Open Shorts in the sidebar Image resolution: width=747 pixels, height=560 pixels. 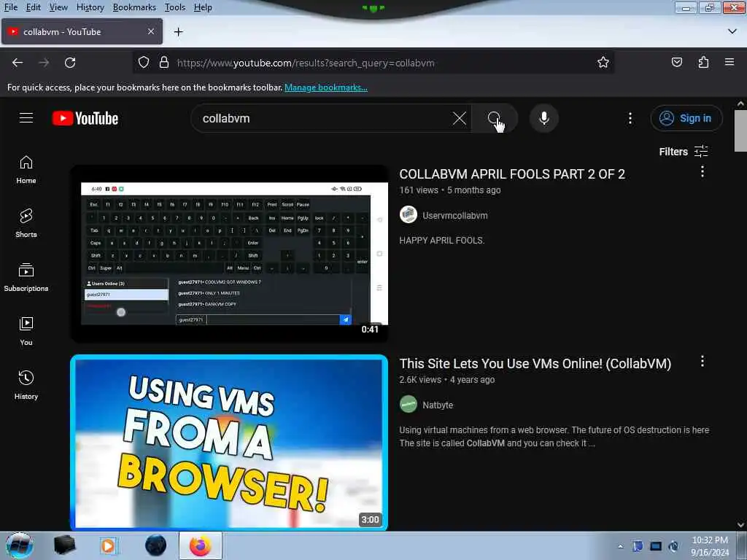(x=26, y=223)
